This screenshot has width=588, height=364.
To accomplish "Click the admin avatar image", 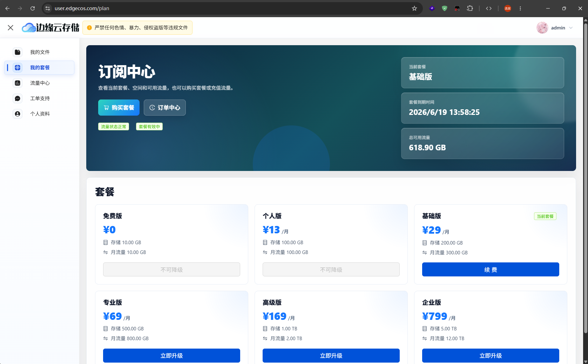I will point(542,28).
